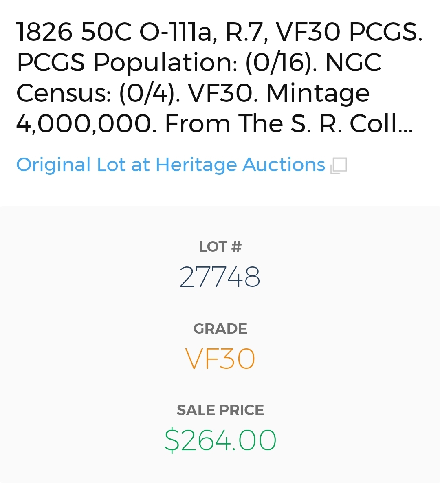
Task: Click the external-link icon beside Heritage Auctions
Action: click(339, 166)
